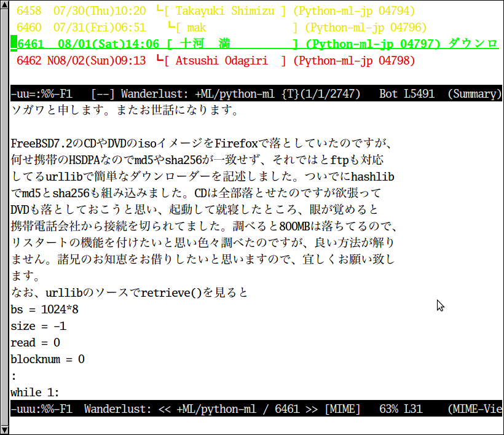504x435 pixels.
Task: Click the line starting with FreeBSD7.2
Action: tap(201, 143)
